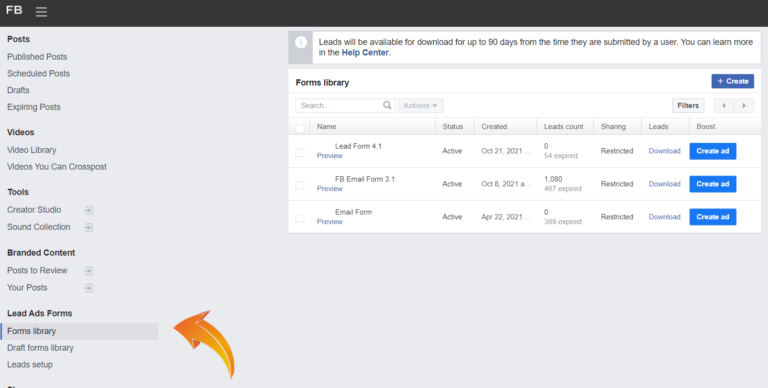Click Create ad for Lead Form 4.1

[x=713, y=151]
